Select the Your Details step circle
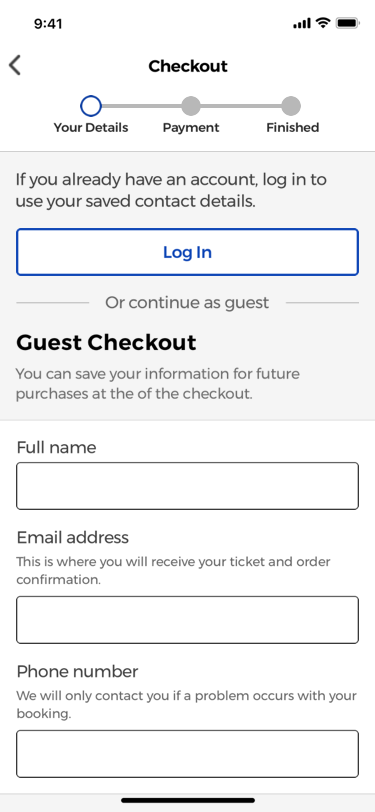The width and height of the screenshot is (375, 812). pos(91,106)
